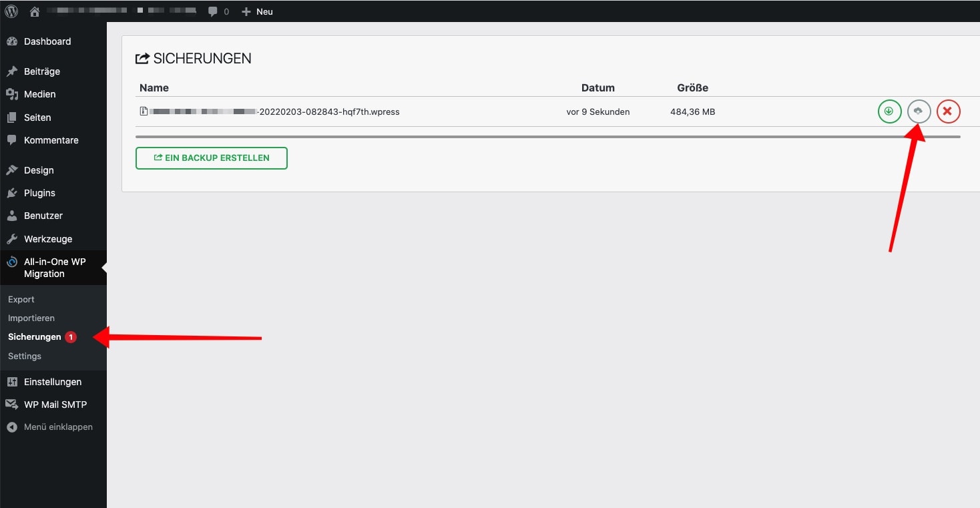Open WP Mail SMTP menu item
The image size is (980, 508).
tap(55, 405)
